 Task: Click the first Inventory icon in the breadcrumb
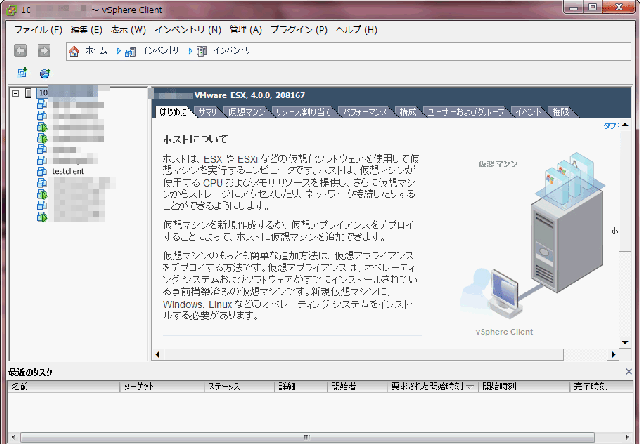130,51
